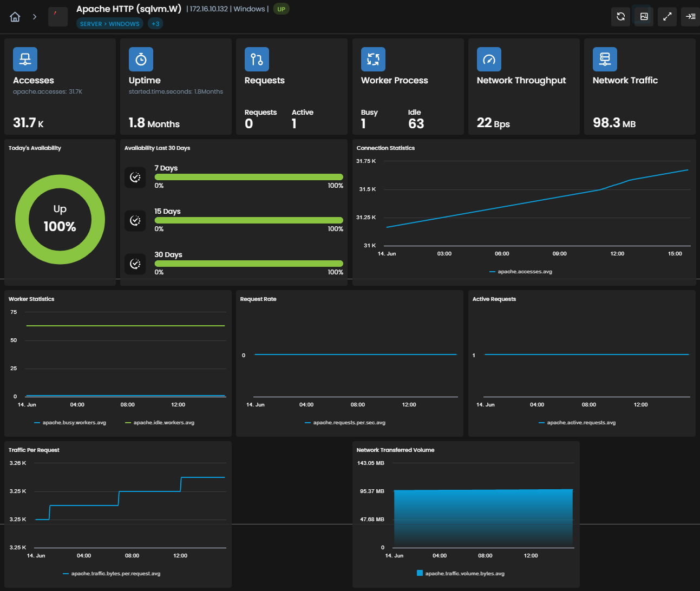Toggle apache.busy.workers.avg legend series
Viewport: 700px width, 591px height.
tap(70, 423)
